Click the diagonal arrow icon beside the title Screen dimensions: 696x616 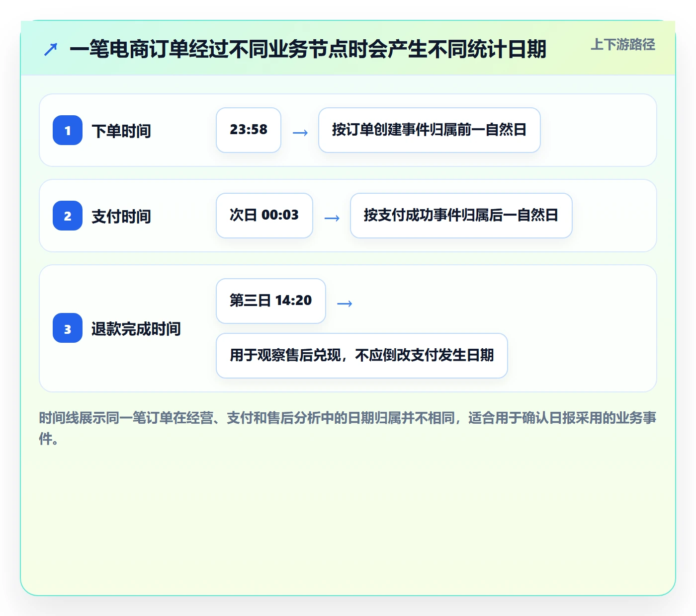coord(50,49)
